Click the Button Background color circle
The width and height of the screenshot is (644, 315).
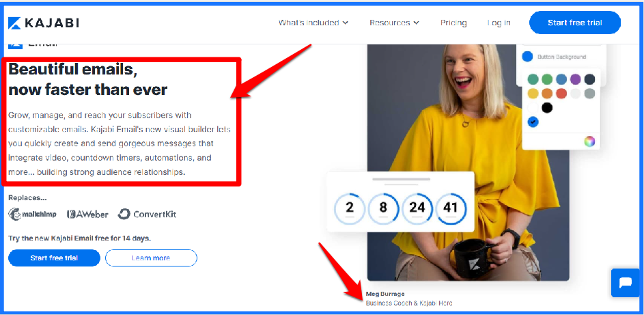[527, 57]
